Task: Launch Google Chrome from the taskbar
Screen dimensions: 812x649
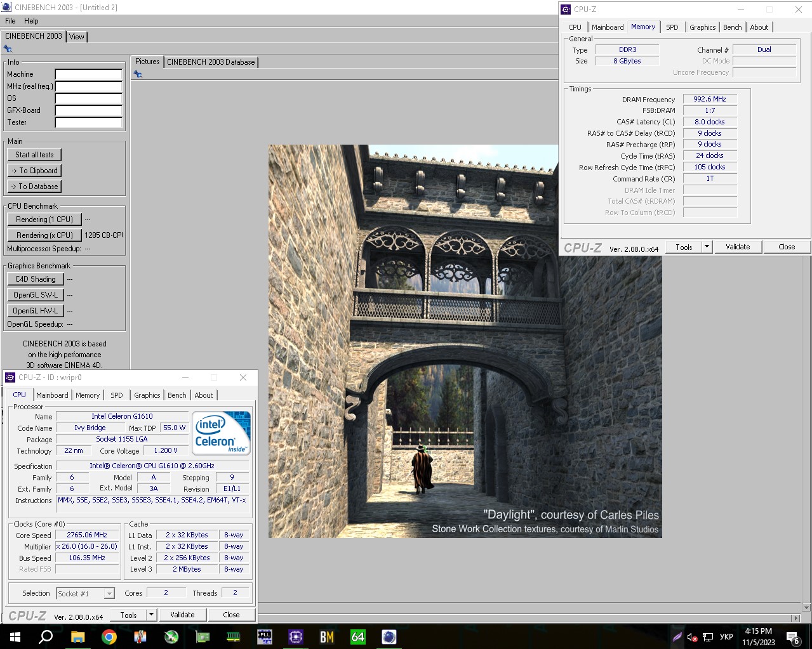Action: 109,636
